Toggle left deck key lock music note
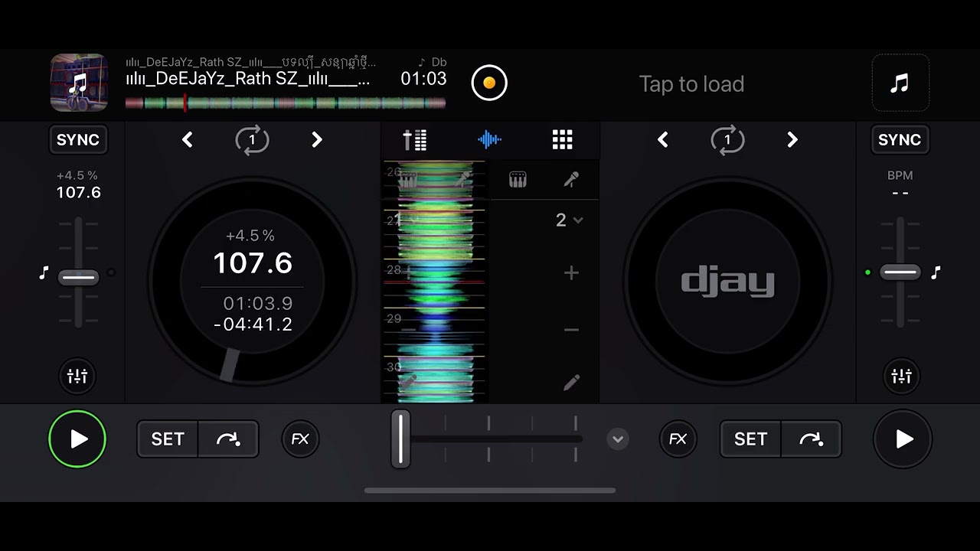980x551 pixels. tap(44, 272)
